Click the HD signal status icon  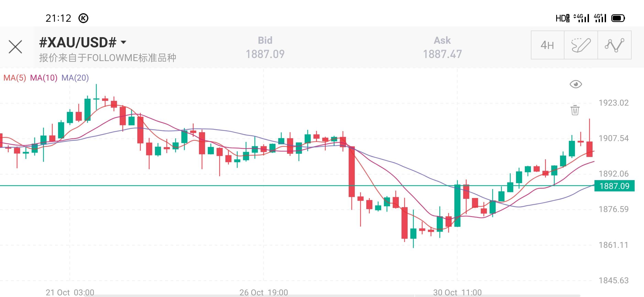coord(562,18)
